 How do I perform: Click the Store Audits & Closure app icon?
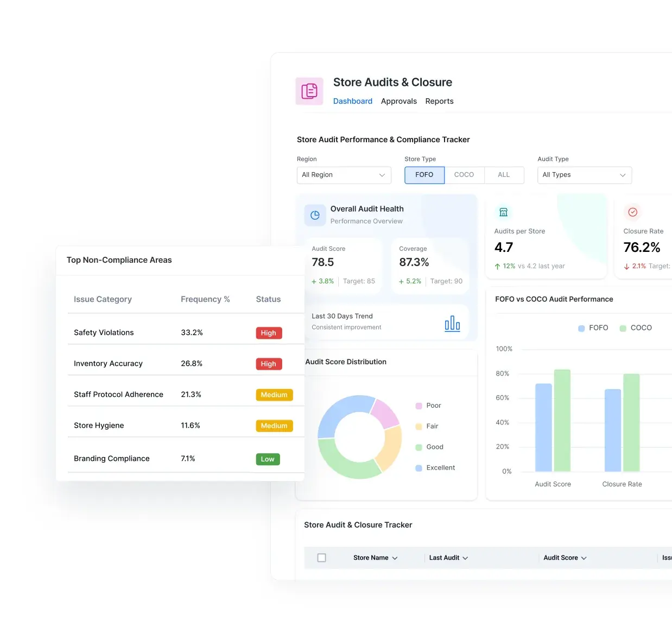[309, 91]
